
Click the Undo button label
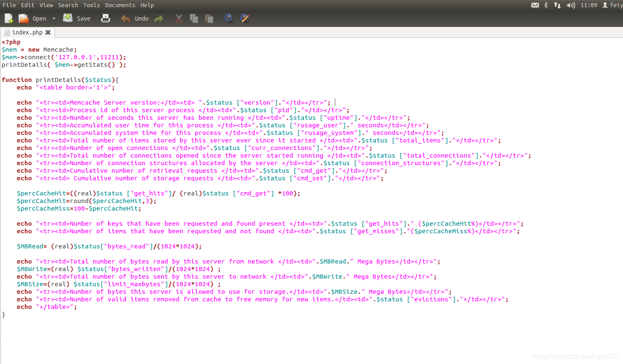(142, 18)
